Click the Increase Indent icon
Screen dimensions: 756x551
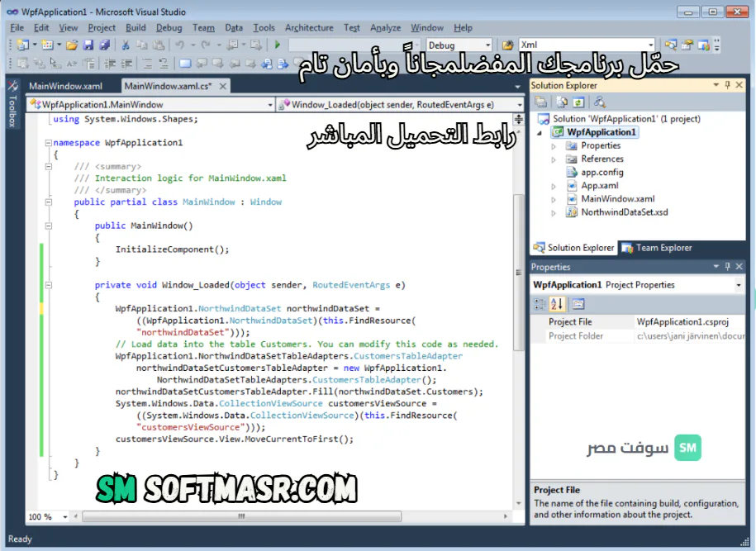[126, 63]
